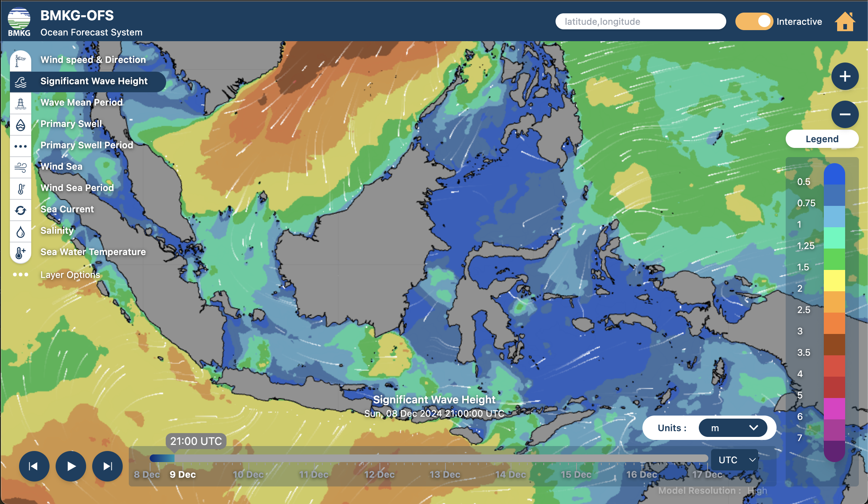868x504 pixels.
Task: Toggle the Interactive switch off
Action: click(x=754, y=21)
